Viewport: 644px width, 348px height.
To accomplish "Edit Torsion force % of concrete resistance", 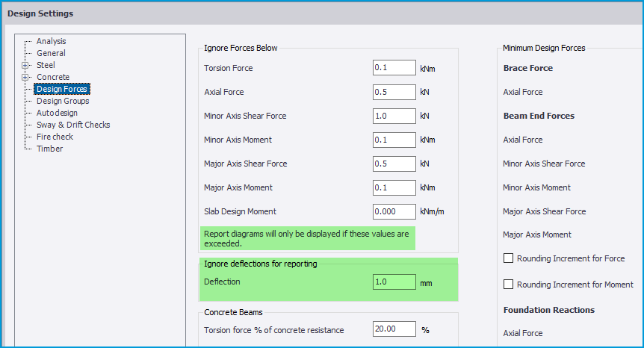I will (x=394, y=329).
